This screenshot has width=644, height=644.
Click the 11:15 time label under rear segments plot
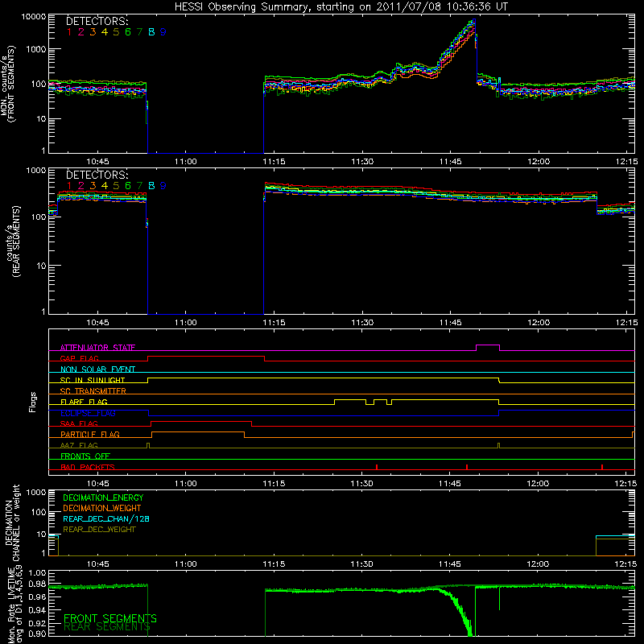coord(274,323)
